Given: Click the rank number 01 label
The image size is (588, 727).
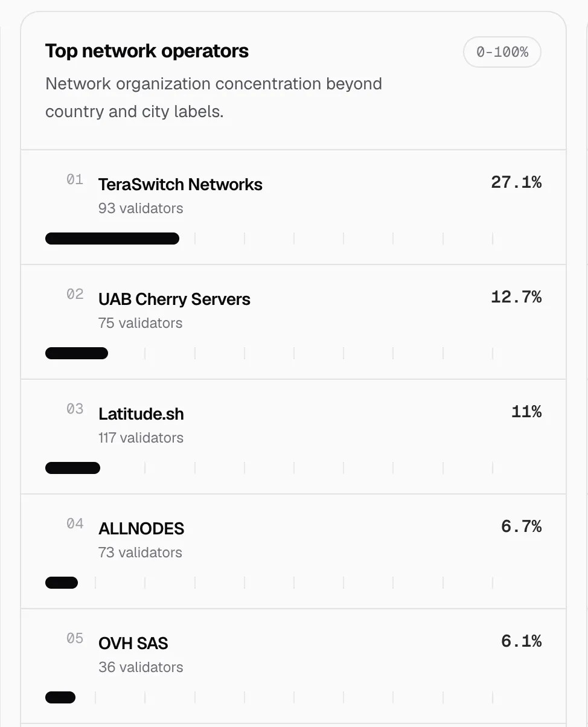Looking at the screenshot, I should [75, 179].
